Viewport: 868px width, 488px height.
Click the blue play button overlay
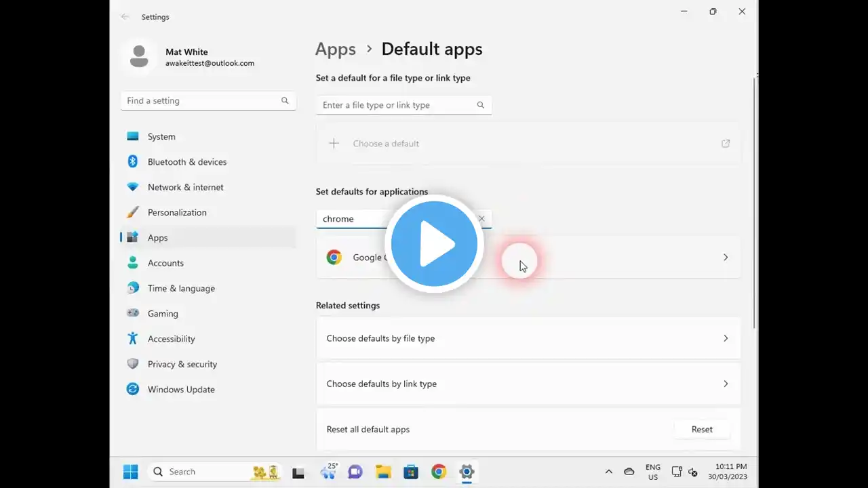coord(434,244)
